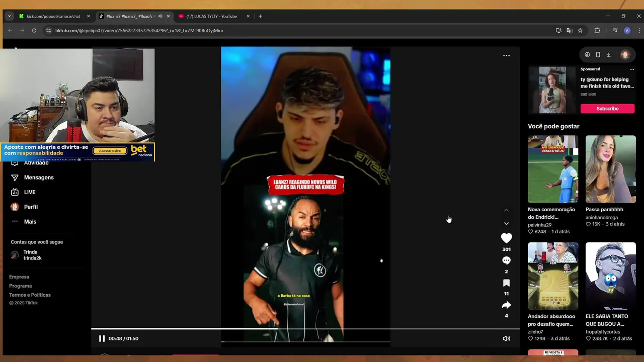
Task: Open 'ELE SABIA TANTO' video thumbnail
Action: [610, 276]
